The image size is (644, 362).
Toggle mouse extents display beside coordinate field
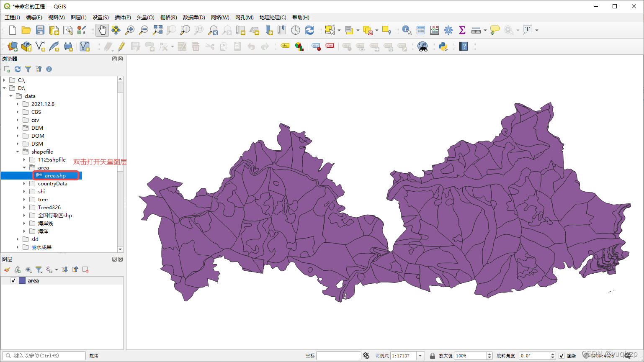tap(366, 356)
